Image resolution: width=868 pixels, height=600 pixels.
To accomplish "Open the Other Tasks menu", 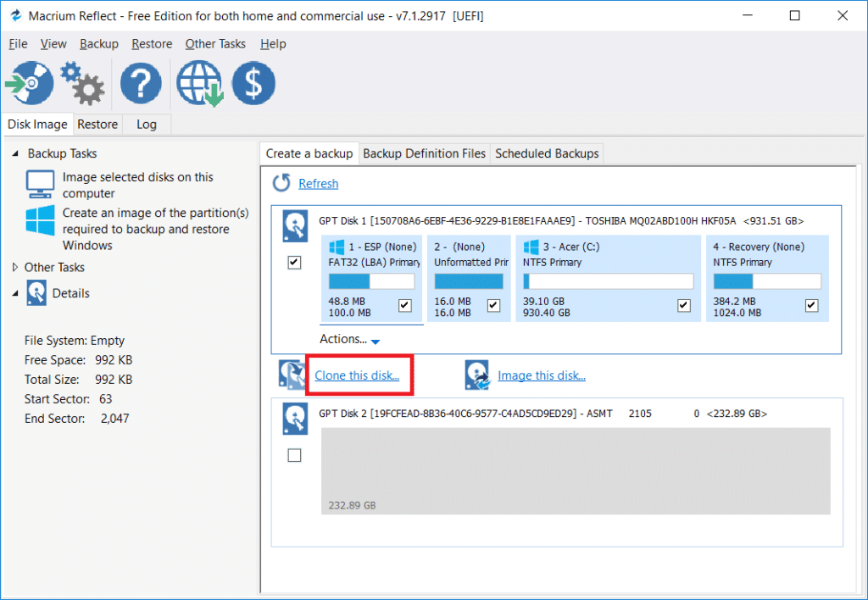I will click(215, 44).
